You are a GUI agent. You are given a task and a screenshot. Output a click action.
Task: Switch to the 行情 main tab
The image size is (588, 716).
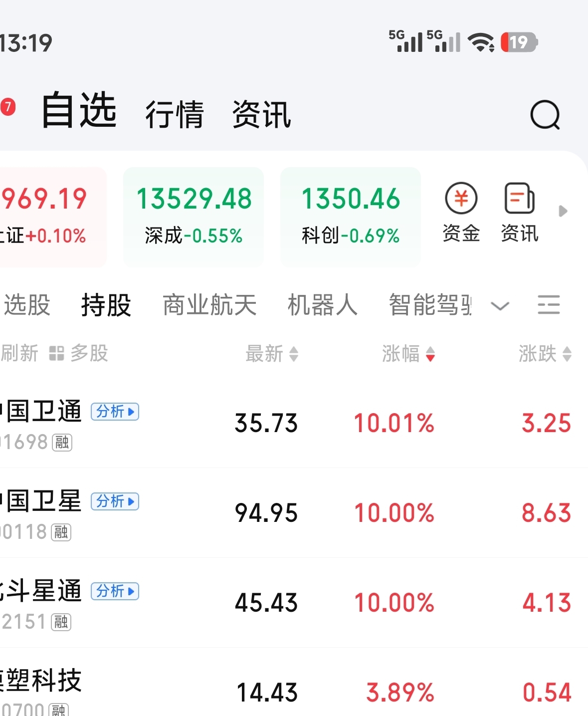tap(175, 114)
